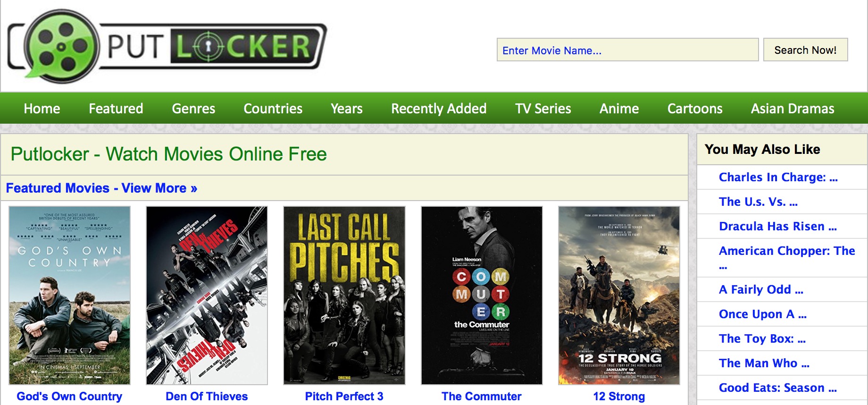Focus the Enter Movie Name search field
Image resolution: width=868 pixels, height=405 pixels.
coord(627,50)
